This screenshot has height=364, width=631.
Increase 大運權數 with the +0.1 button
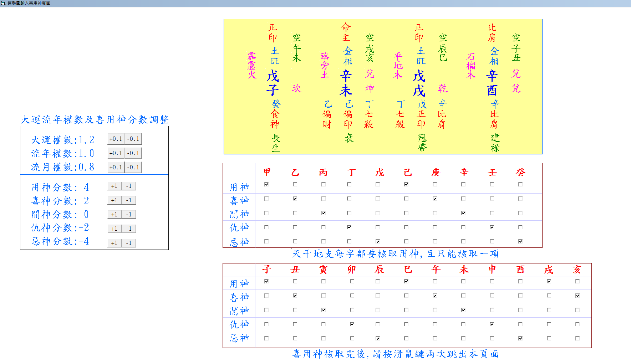click(x=116, y=139)
